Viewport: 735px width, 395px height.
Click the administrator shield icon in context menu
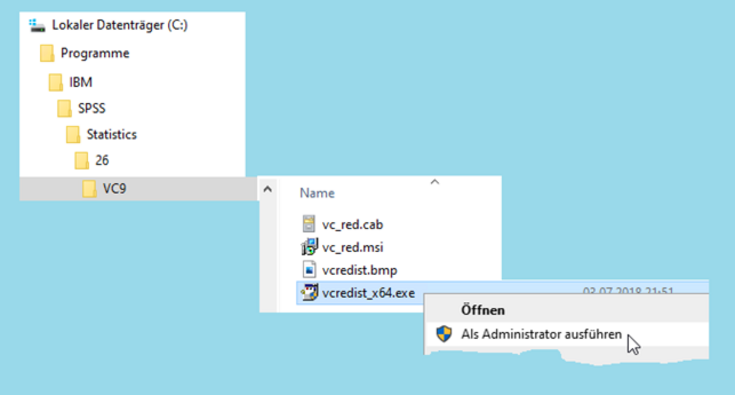click(x=444, y=334)
